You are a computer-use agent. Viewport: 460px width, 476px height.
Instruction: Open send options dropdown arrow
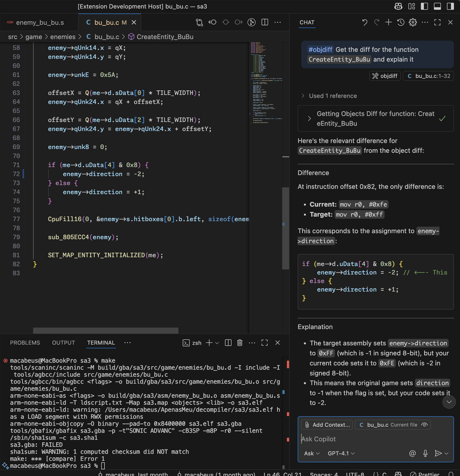pos(447,454)
